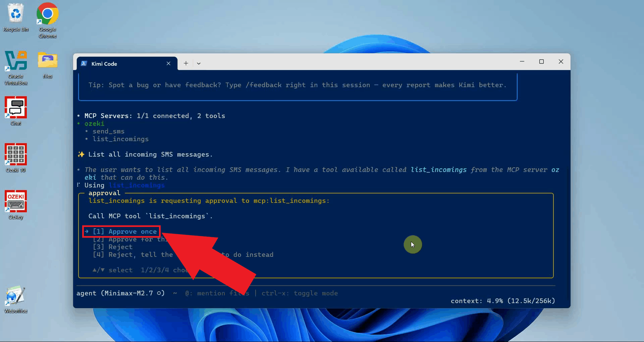Launch the Ozeki Chat desktop shortcut

click(16, 111)
